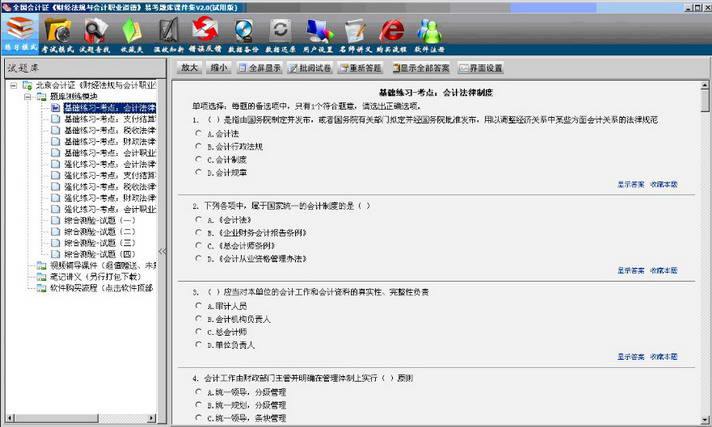Switch to 练习模式 (practice mode) icon
The image size is (712, 427).
(x=20, y=34)
